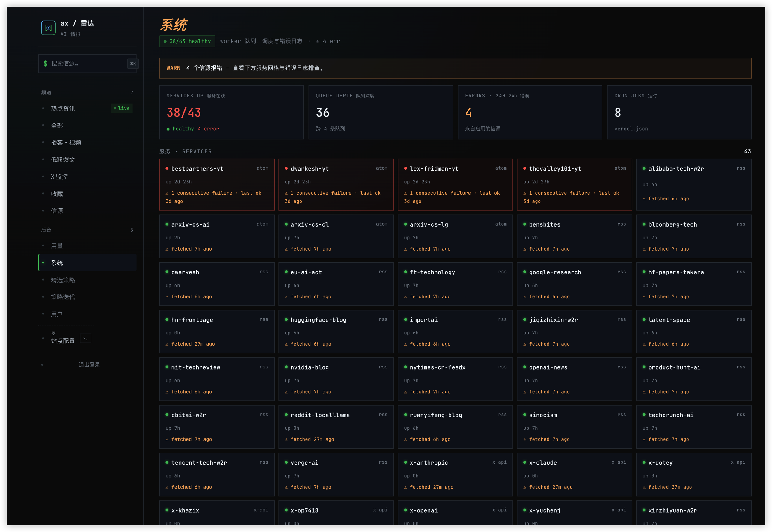Screen dimensions: 772x532
Task: Click the 38/43 healthy status badge
Action: tap(187, 41)
